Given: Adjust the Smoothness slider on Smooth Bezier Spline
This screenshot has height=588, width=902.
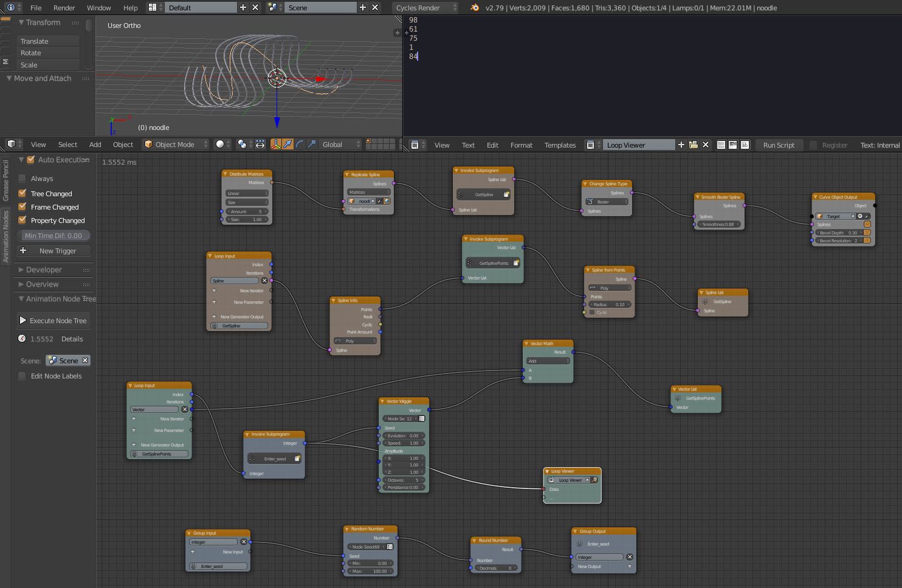Looking at the screenshot, I should (719, 224).
